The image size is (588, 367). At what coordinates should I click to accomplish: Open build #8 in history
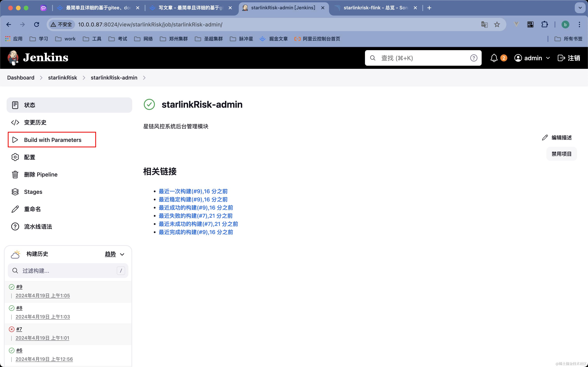click(x=19, y=308)
